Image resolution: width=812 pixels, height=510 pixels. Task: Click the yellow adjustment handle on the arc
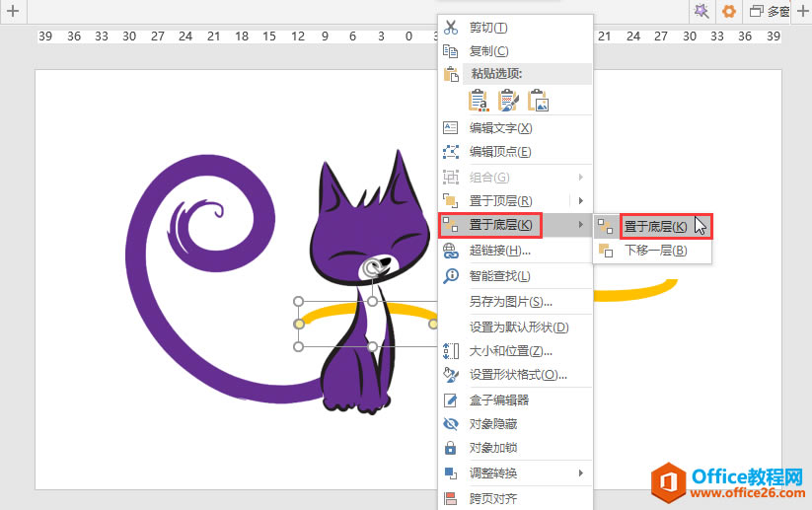click(x=299, y=324)
